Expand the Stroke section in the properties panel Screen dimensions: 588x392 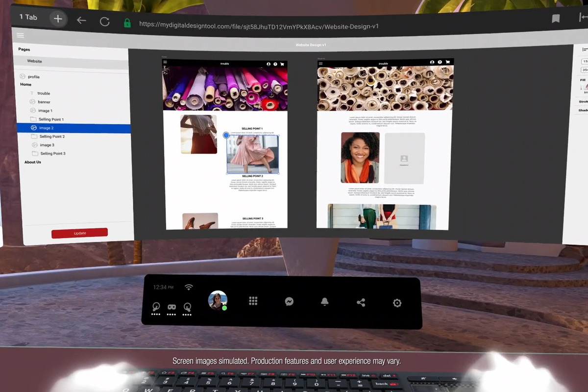coord(583,101)
